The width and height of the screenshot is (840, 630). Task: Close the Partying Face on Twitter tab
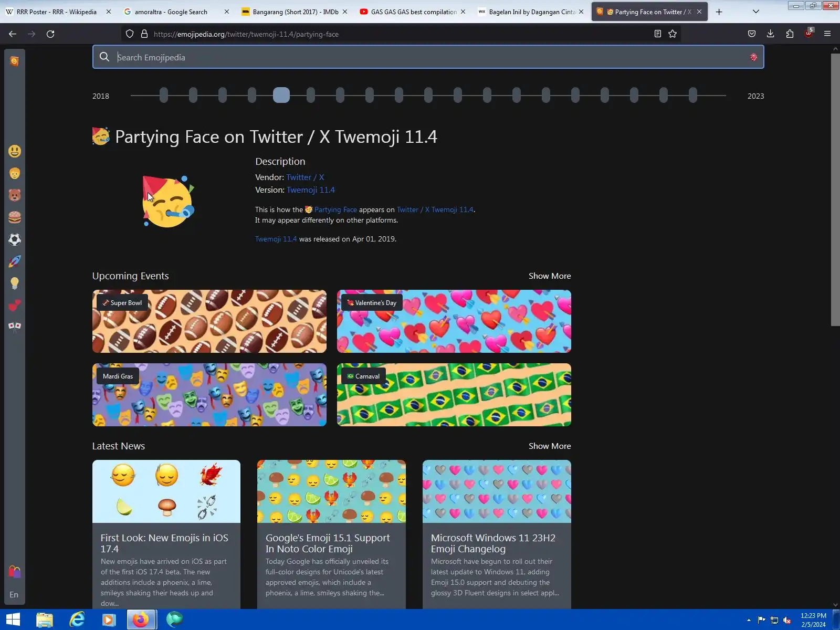click(x=699, y=12)
